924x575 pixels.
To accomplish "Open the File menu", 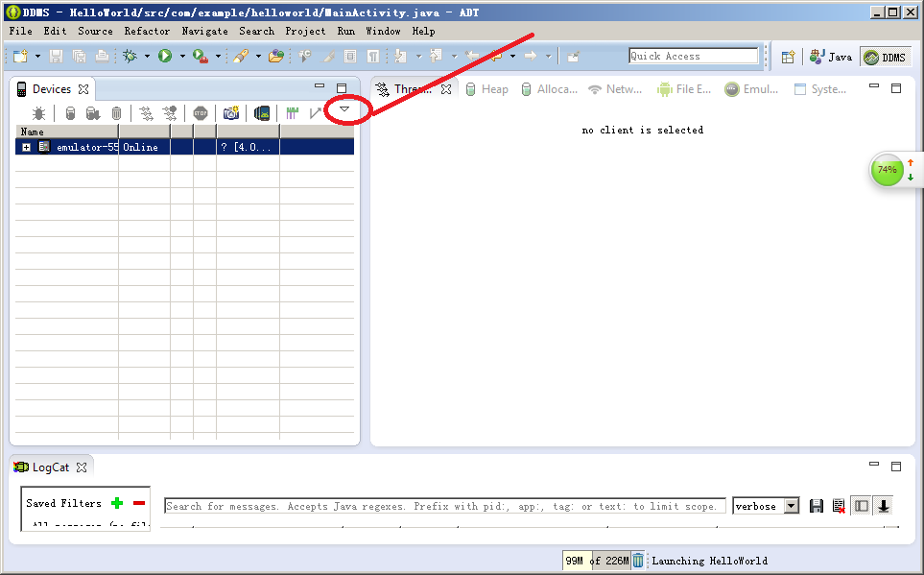I will coord(20,31).
